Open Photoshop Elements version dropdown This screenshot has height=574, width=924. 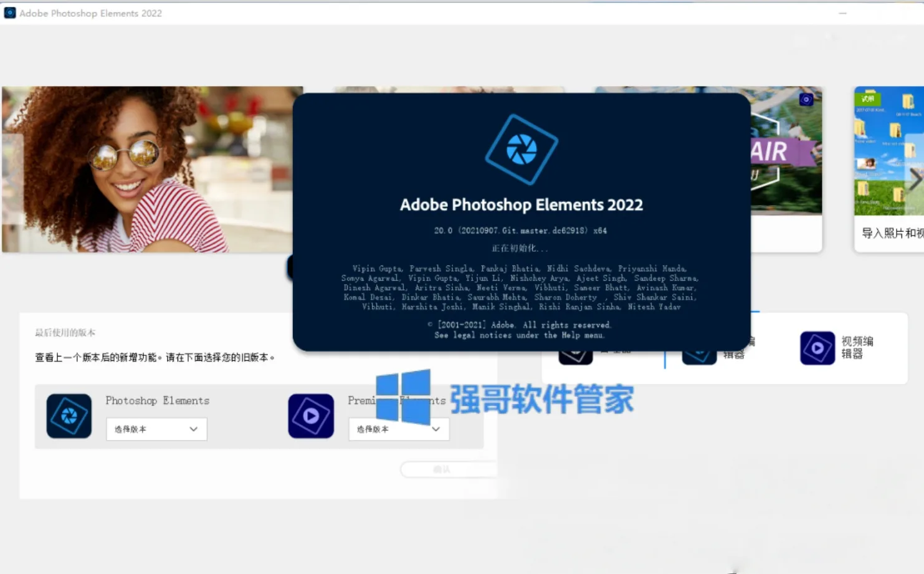(156, 429)
